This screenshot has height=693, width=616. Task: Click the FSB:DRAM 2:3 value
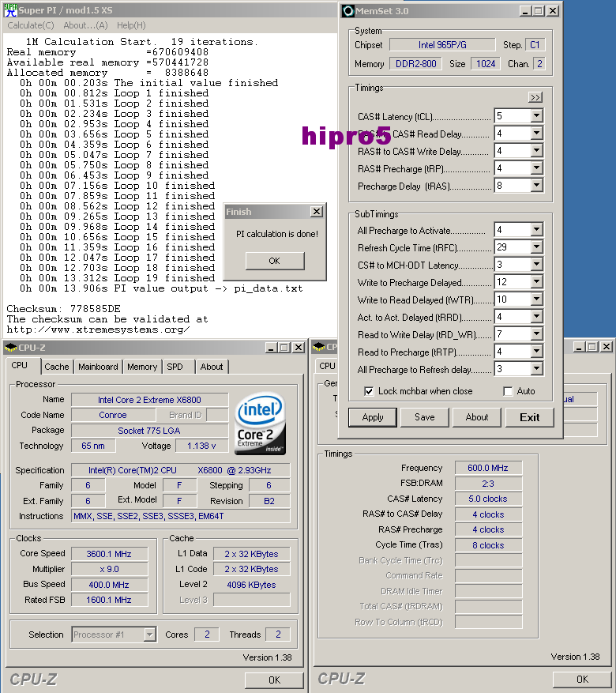(x=488, y=484)
